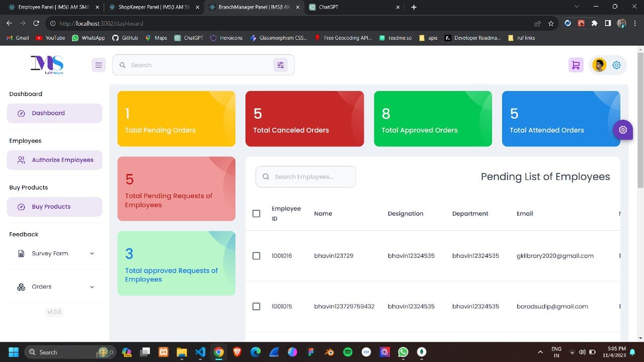Click the Total Pending Orders card
Image resolution: width=644 pixels, height=362 pixels.
click(x=176, y=119)
